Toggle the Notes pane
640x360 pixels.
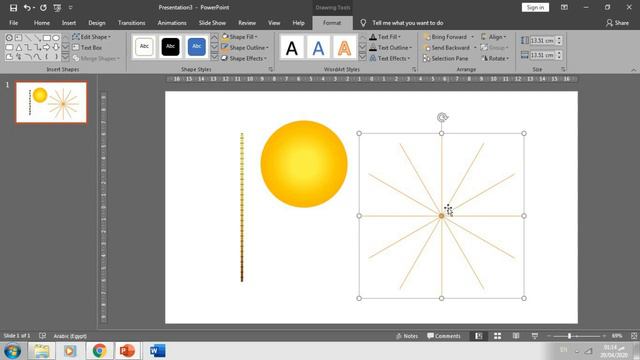407,336
